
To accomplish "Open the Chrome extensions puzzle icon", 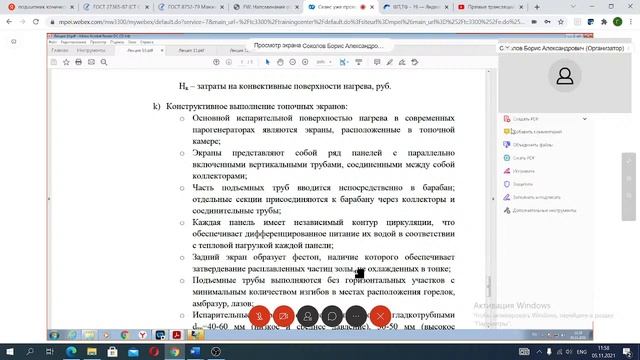I will click(604, 22).
